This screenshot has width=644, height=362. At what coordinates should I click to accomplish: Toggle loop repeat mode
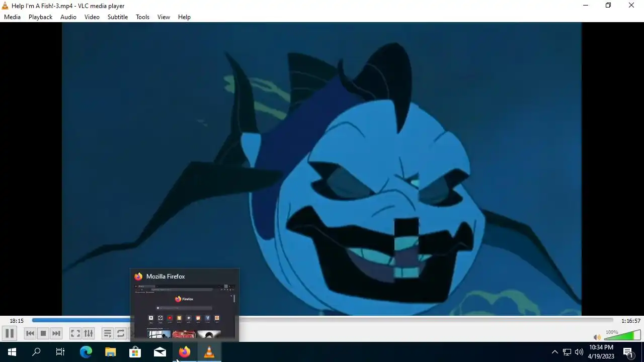121,333
